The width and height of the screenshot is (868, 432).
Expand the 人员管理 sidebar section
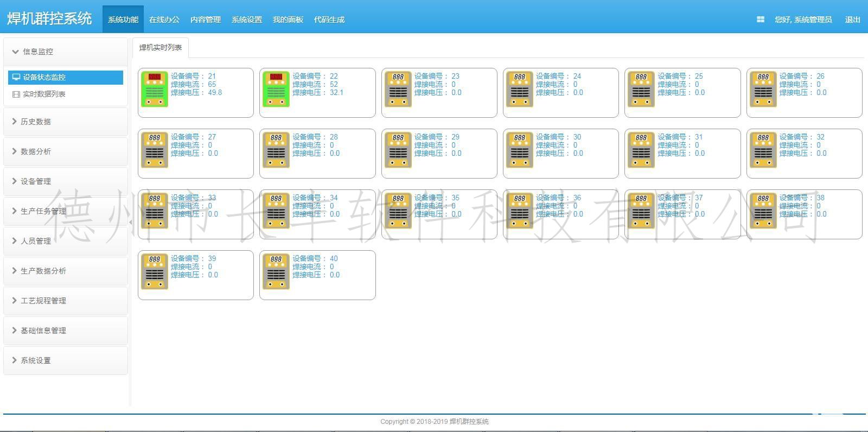point(36,241)
